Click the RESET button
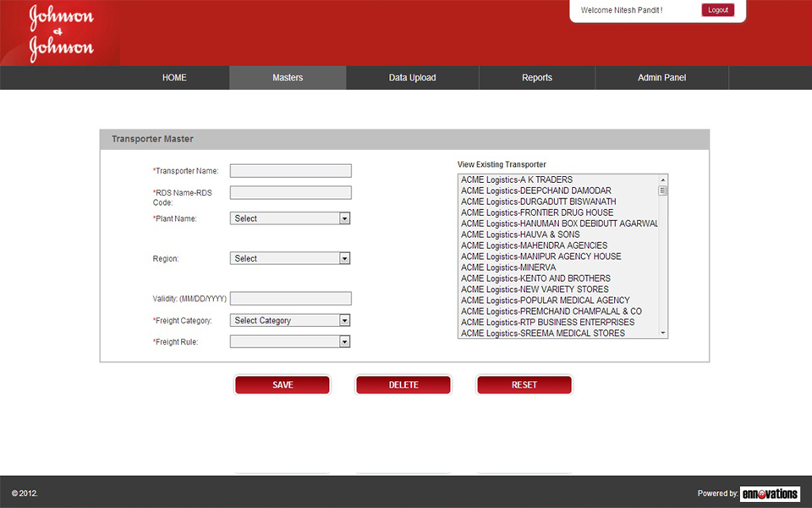This screenshot has width=812, height=508. pyautogui.click(x=524, y=385)
